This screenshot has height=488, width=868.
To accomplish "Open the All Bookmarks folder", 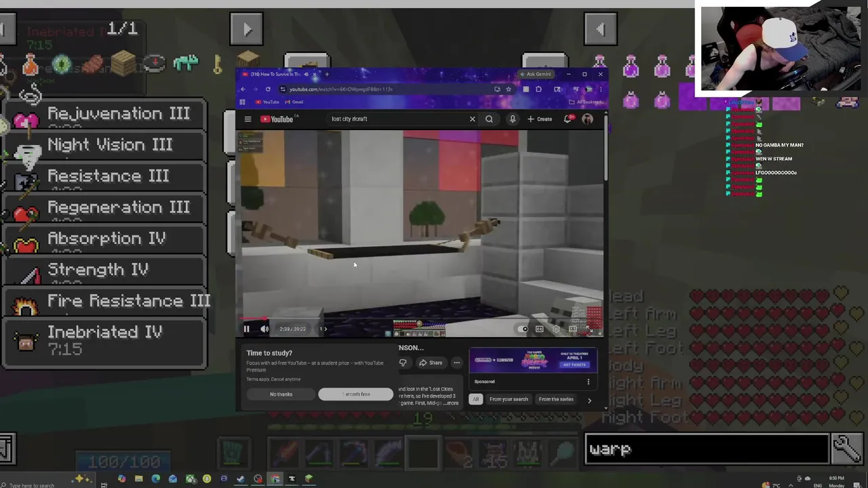I will 587,102.
